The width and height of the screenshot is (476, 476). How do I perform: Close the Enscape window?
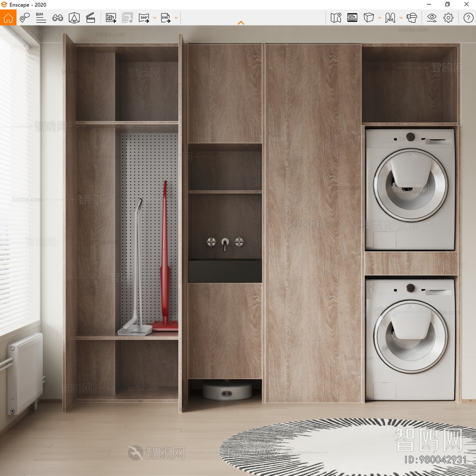[x=466, y=4]
